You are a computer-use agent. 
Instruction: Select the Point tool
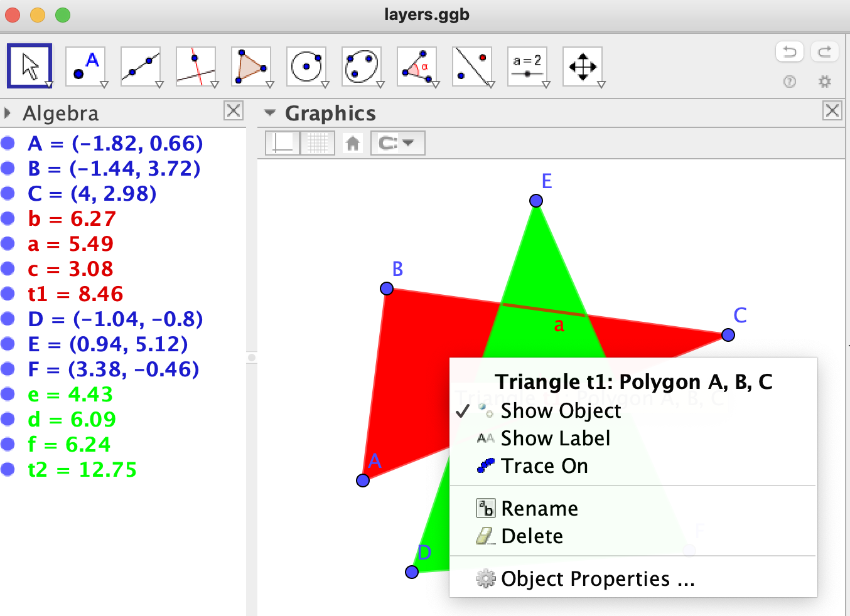click(85, 66)
